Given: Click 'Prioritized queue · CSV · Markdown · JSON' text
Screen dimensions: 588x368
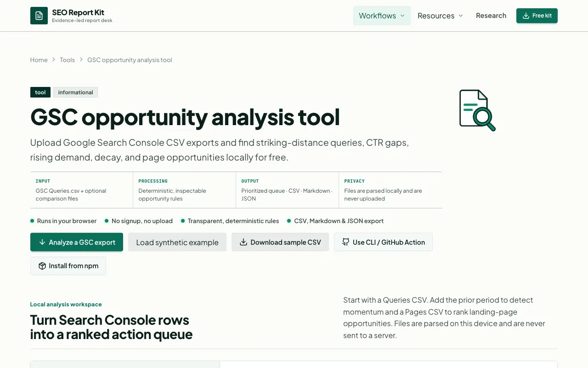Looking at the screenshot, I should coord(287,195).
